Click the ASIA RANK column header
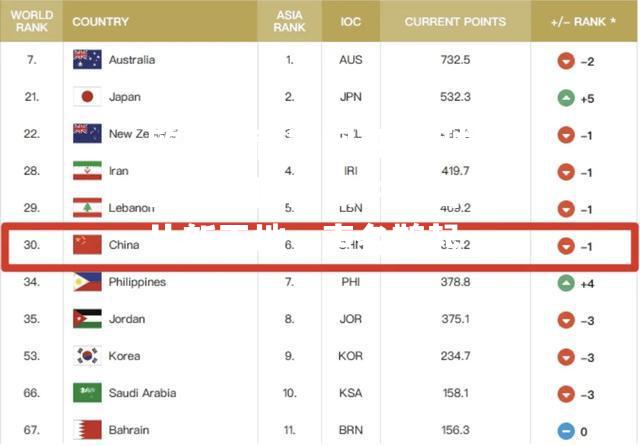Viewport: 640px width, 446px height. [x=289, y=21]
